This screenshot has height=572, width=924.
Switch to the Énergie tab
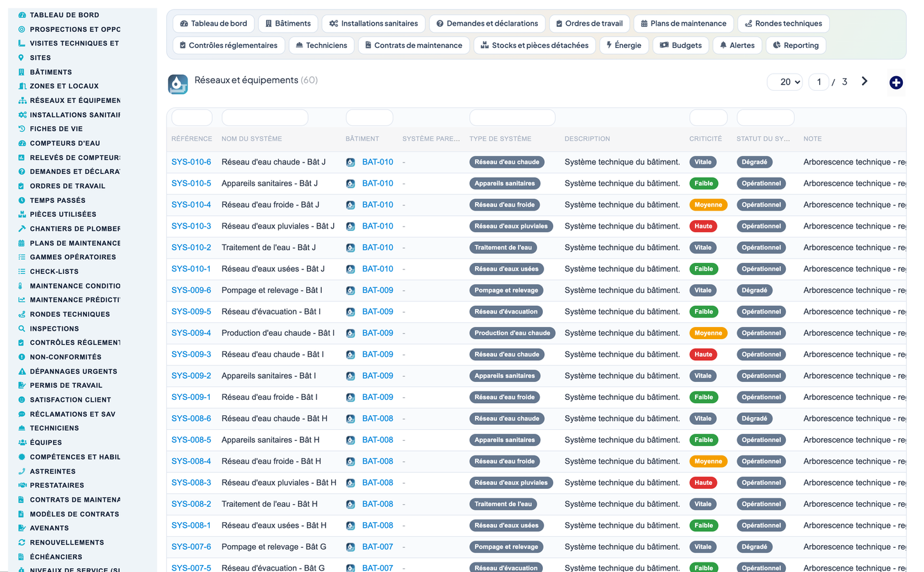[623, 45]
